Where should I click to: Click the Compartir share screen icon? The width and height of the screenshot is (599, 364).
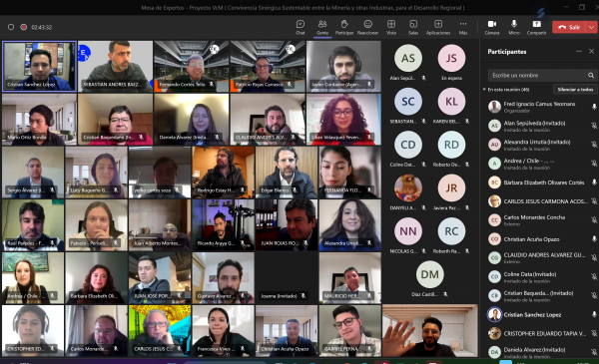537,27
